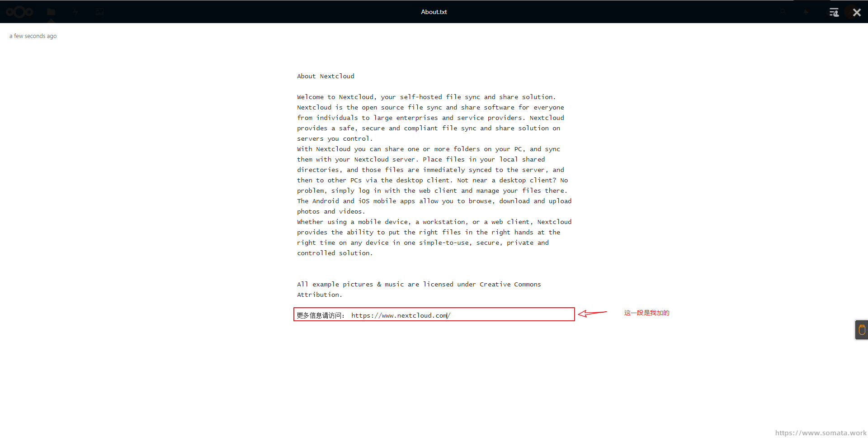Click the line starting 'All example pictures & music'

(419, 284)
